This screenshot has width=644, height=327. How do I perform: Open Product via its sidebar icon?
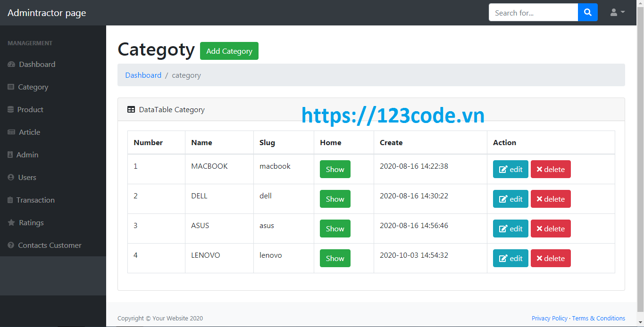(x=10, y=109)
